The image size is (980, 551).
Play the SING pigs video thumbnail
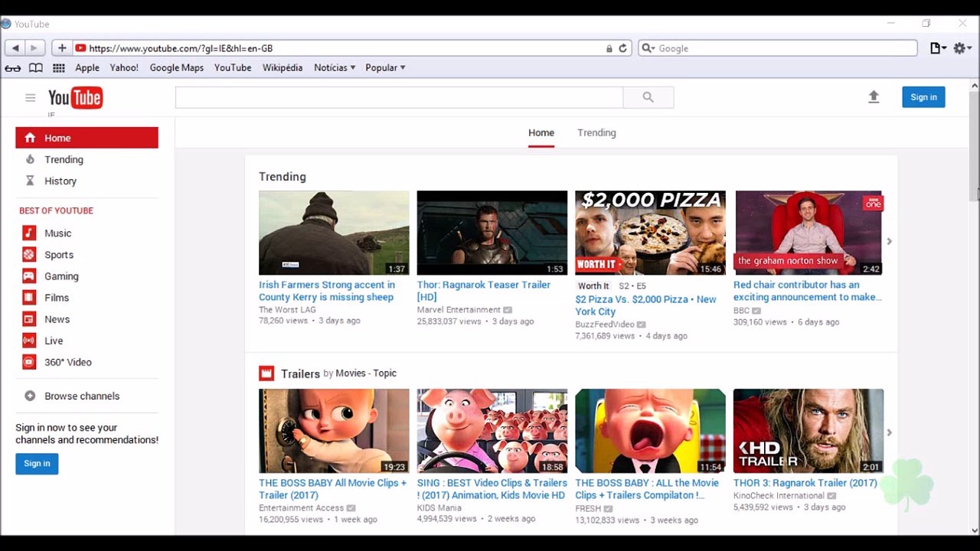[492, 431]
